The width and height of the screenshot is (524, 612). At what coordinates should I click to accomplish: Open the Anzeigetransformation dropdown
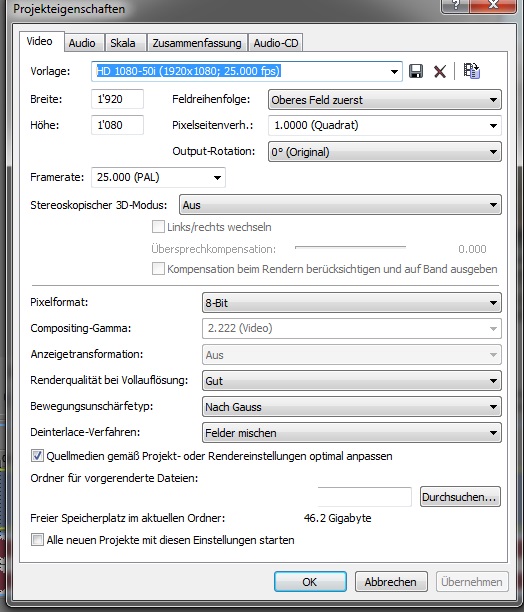[x=352, y=355]
